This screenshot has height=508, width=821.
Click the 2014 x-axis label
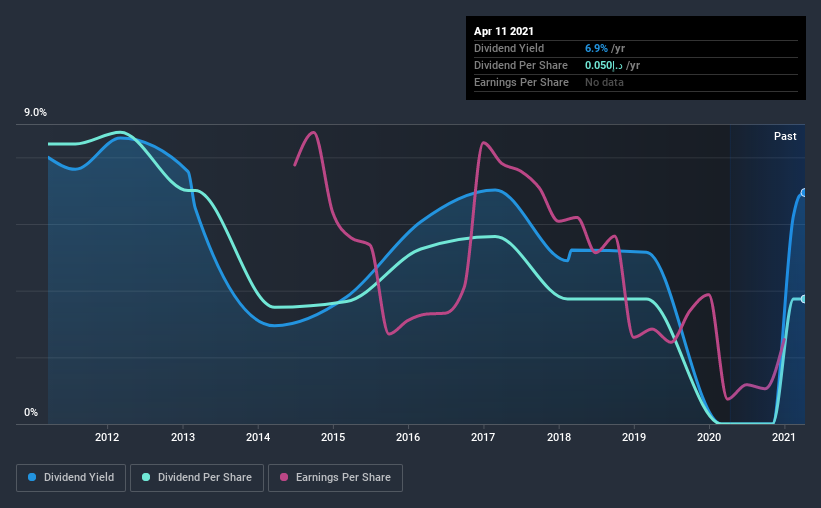(258, 437)
